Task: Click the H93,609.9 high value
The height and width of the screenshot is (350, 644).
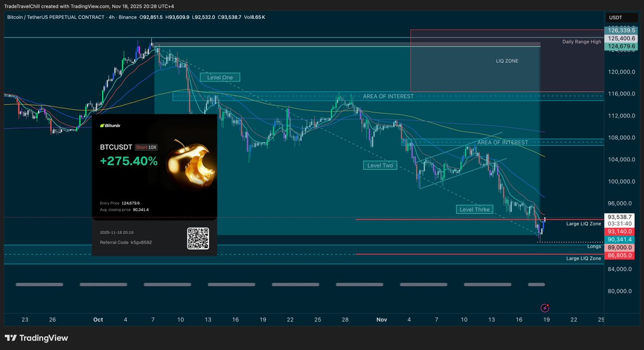Action: coord(177,17)
